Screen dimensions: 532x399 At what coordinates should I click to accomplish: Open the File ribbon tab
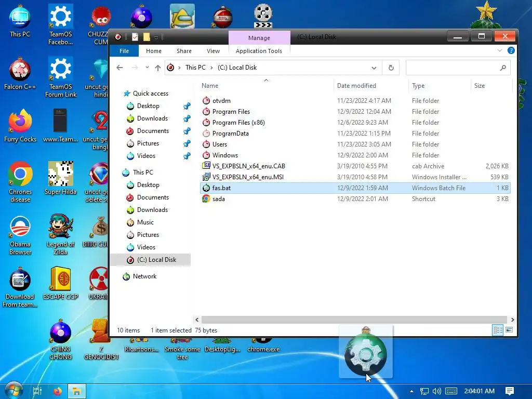(124, 51)
